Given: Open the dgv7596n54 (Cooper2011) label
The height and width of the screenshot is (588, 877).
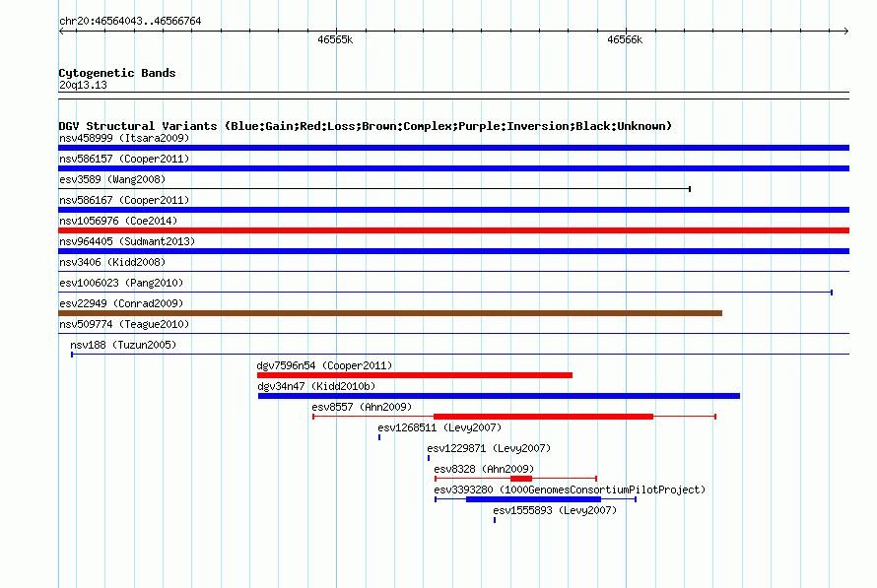Looking at the screenshot, I should pos(324,365).
